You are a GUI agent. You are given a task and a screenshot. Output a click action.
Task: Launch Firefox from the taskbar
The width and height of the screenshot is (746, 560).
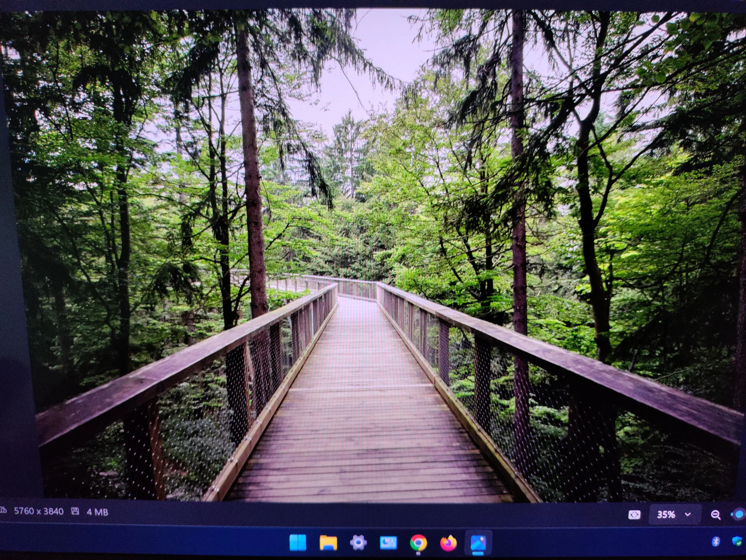448,543
